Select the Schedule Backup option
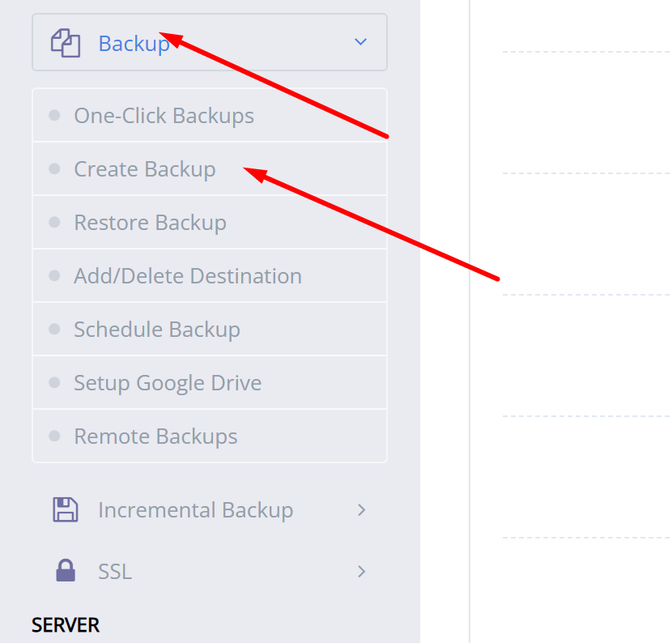The height and width of the screenshot is (643, 672). pos(157,329)
